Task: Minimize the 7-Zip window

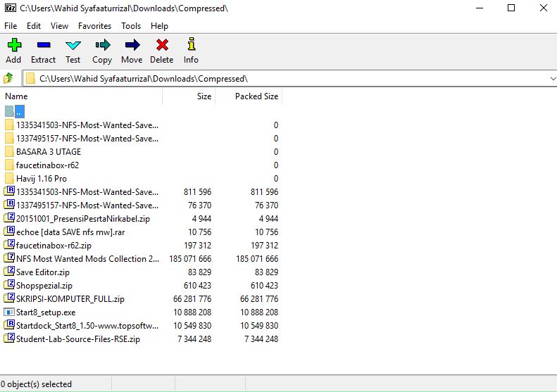Action: click(x=480, y=8)
